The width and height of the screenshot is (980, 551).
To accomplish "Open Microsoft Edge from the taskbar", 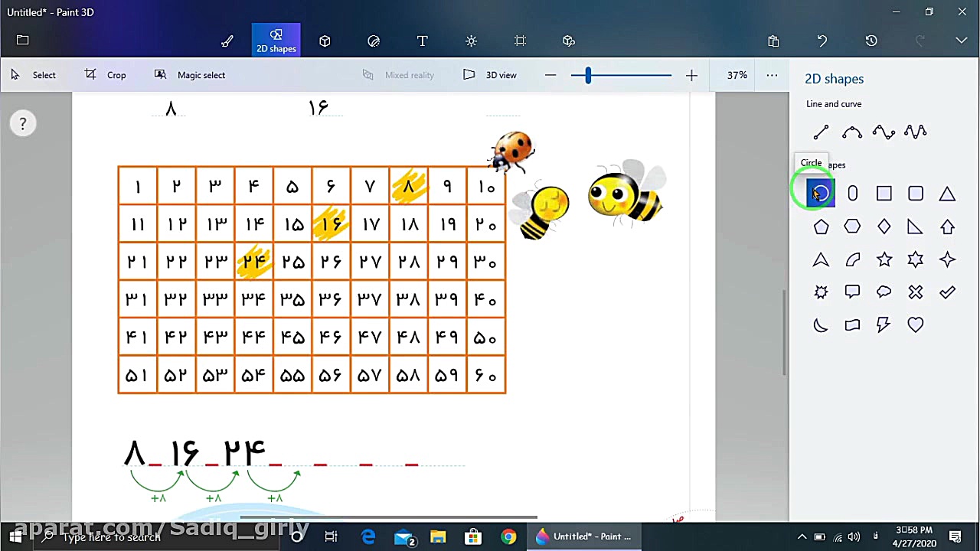I will click(x=368, y=536).
